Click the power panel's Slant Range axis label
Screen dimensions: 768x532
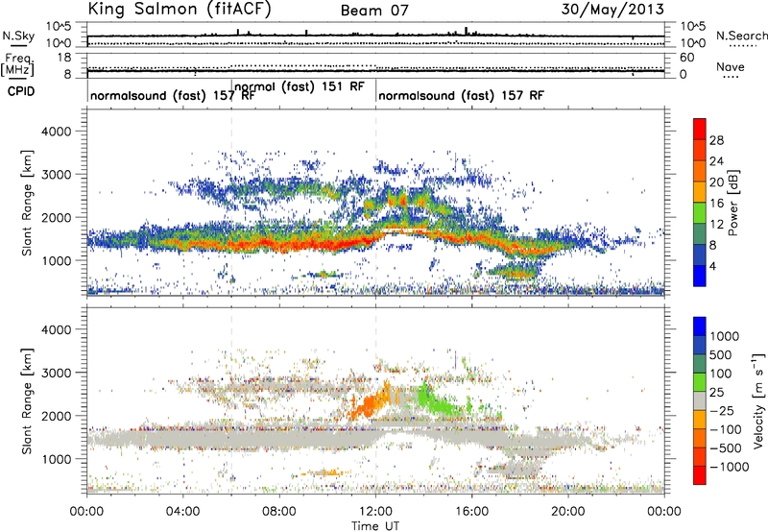(27, 203)
